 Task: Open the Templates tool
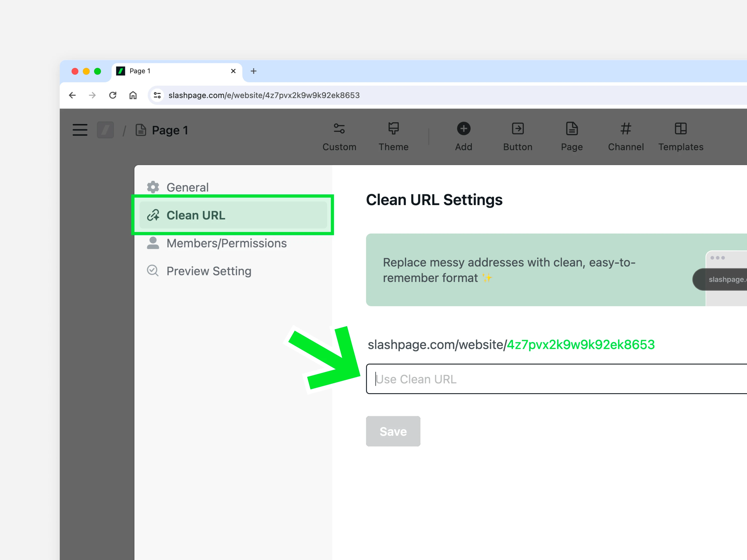coord(681,137)
